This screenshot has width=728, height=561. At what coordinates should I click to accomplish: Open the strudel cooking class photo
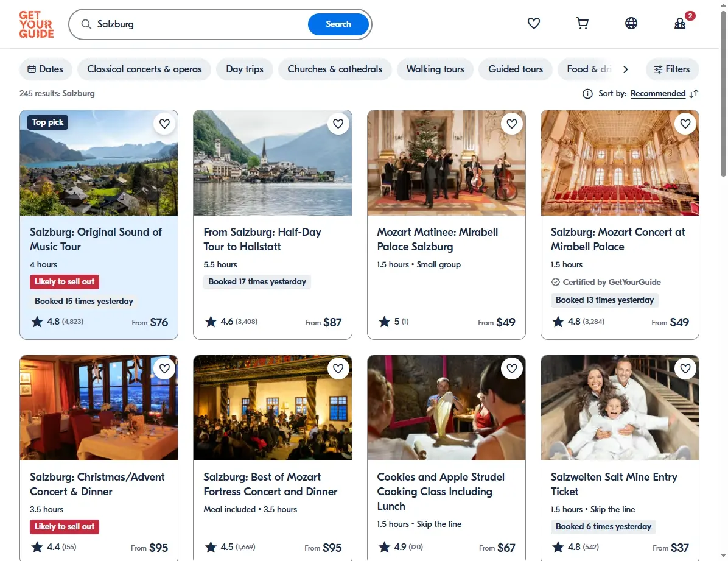446,408
